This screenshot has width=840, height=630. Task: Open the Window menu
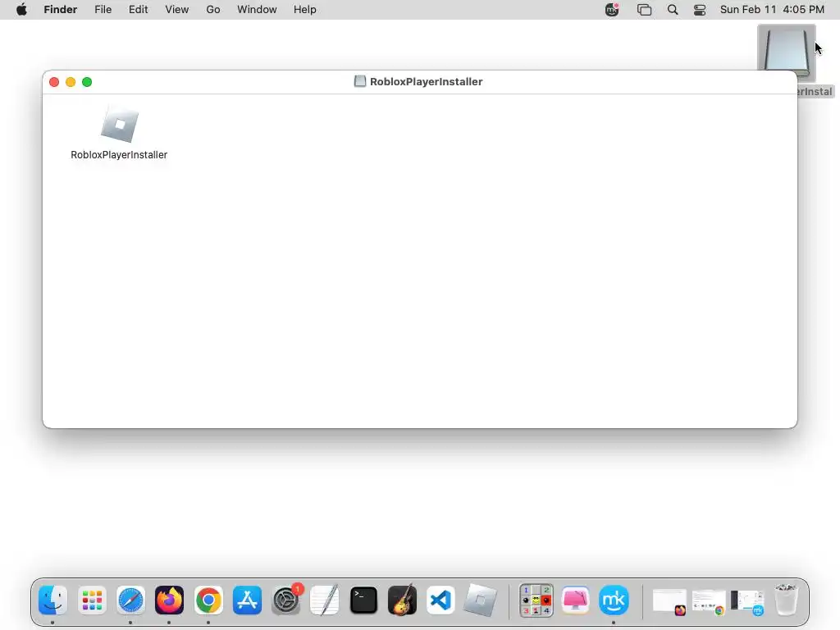(257, 10)
